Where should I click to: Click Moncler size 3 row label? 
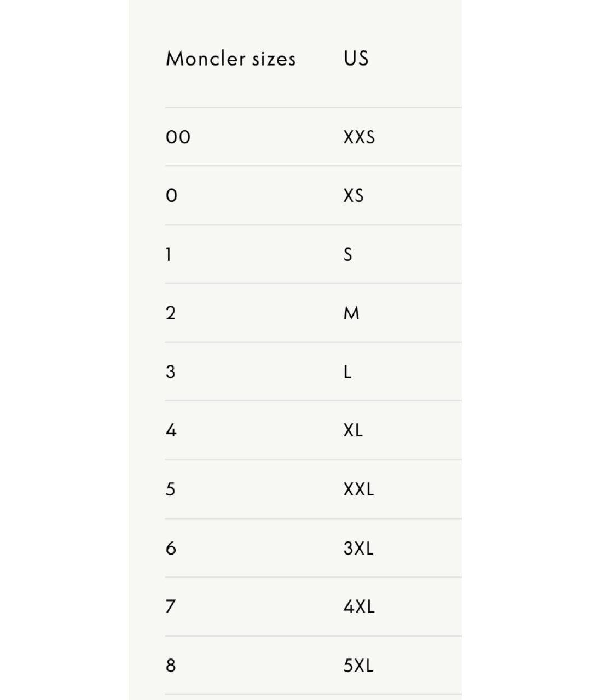[x=171, y=372]
